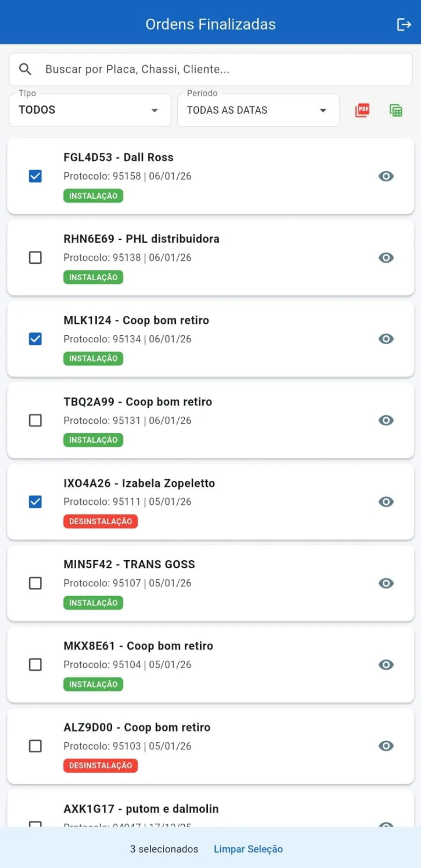Image resolution: width=421 pixels, height=868 pixels.
Task: Click the logout icon in header
Action: [404, 24]
